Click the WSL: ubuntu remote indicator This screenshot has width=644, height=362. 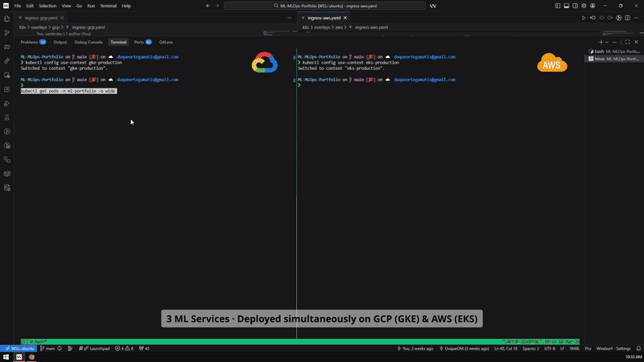[19, 348]
